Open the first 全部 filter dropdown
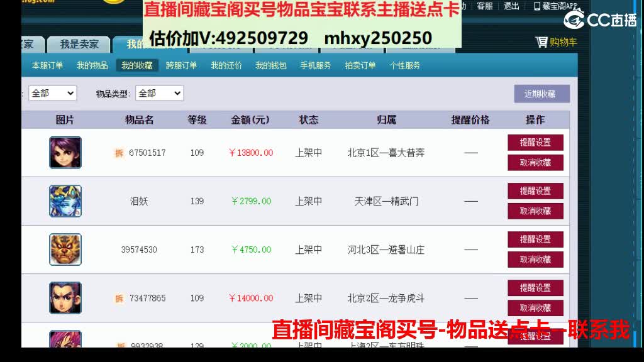The height and width of the screenshot is (362, 644). (52, 93)
